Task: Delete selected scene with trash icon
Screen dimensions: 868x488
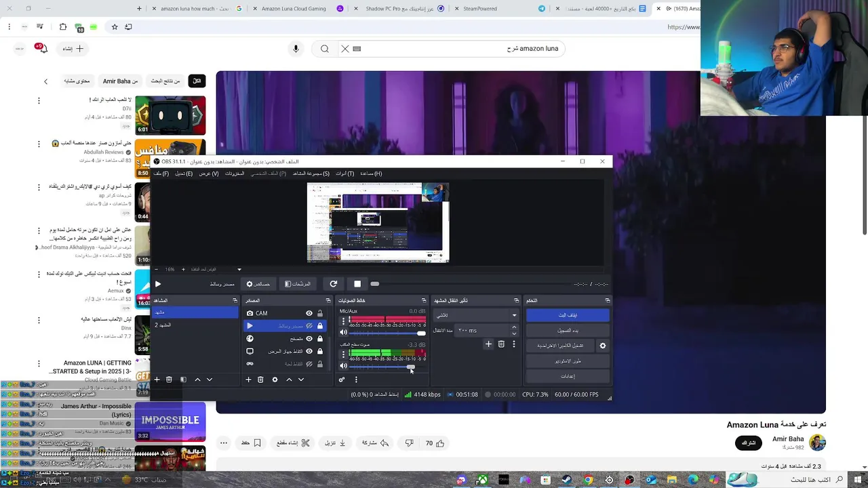Action: (169, 380)
